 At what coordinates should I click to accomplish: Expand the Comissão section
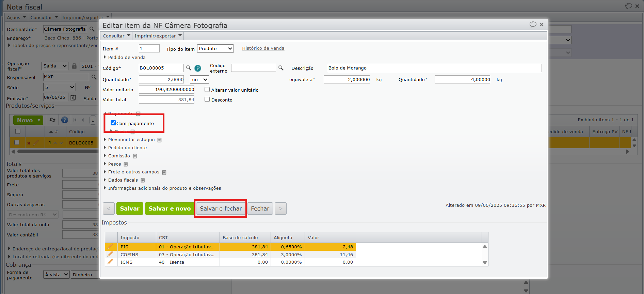click(117, 156)
